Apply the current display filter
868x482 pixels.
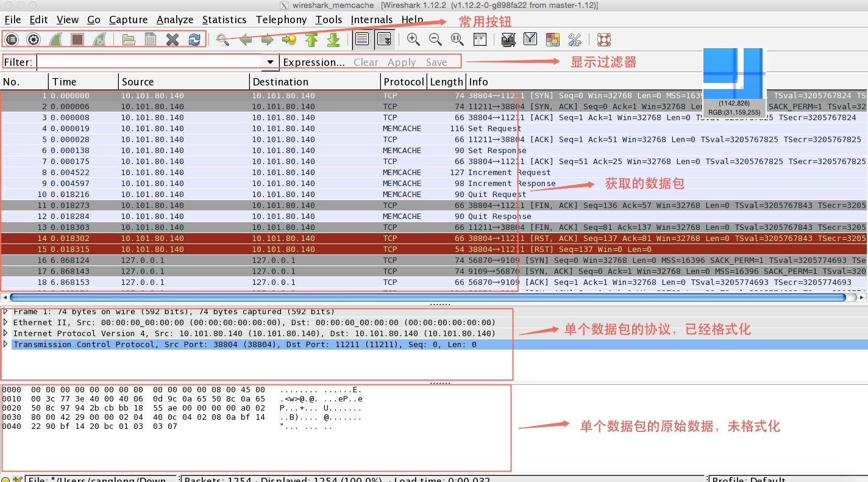pyautogui.click(x=402, y=62)
